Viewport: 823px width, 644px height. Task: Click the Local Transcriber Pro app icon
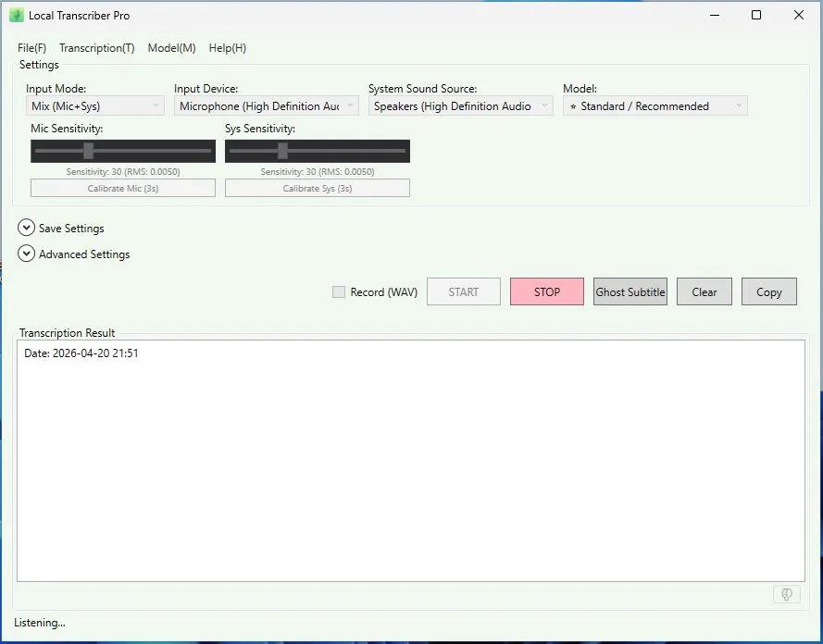point(16,16)
